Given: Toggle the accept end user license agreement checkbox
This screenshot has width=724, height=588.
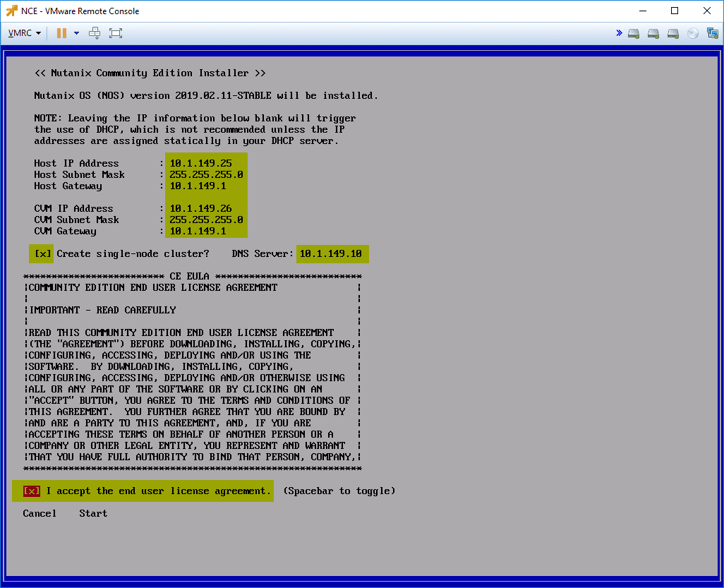Looking at the screenshot, I should tap(31, 491).
